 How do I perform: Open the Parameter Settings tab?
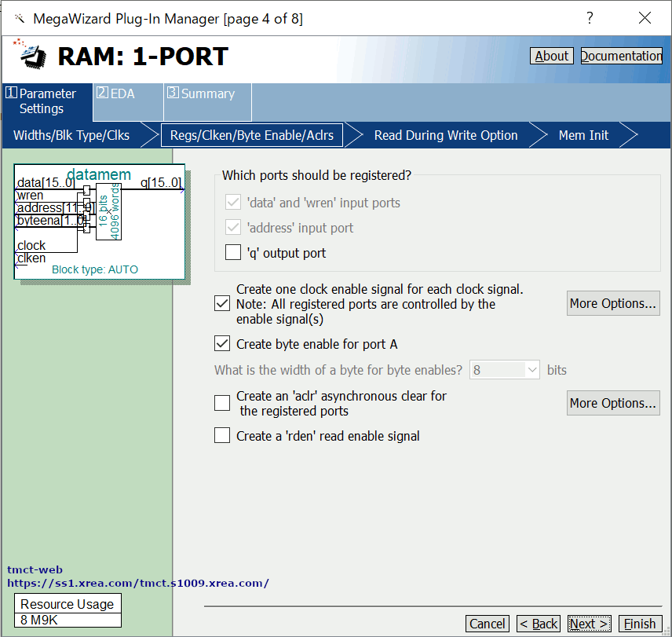[x=47, y=101]
